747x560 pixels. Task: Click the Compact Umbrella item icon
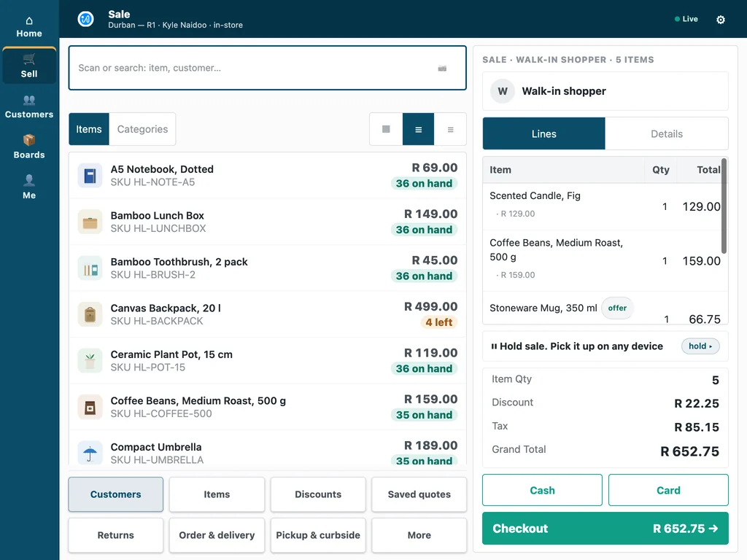tap(90, 452)
